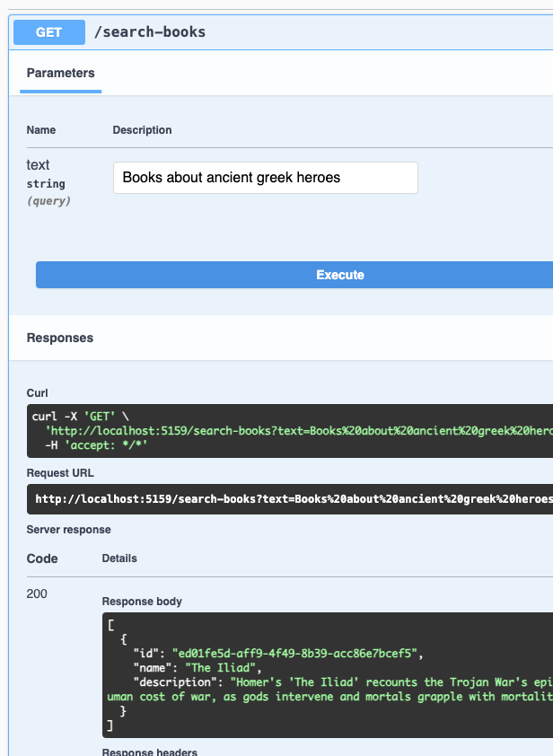The height and width of the screenshot is (756, 553).
Task: Click the Response body label
Action: (142, 602)
